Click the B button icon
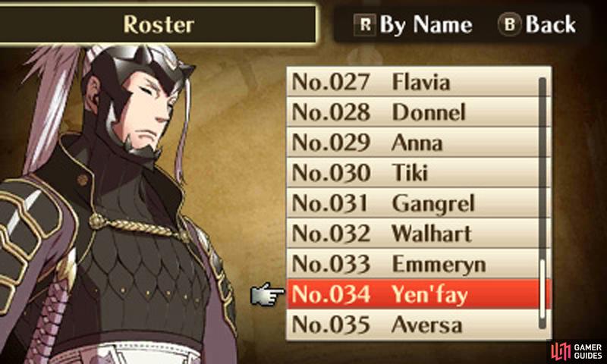The image size is (607, 364). pyautogui.click(x=509, y=24)
